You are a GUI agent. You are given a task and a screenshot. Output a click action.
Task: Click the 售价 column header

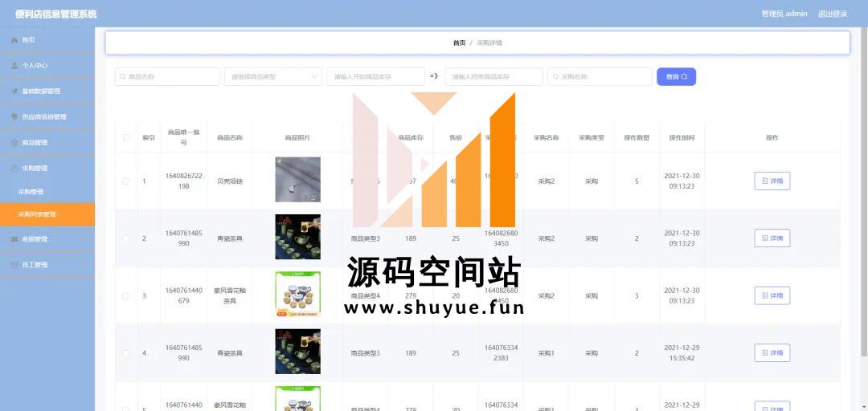point(456,138)
